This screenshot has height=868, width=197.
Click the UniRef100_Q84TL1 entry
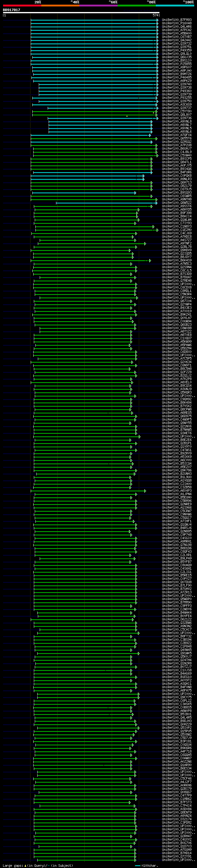pyautogui.click(x=177, y=162)
